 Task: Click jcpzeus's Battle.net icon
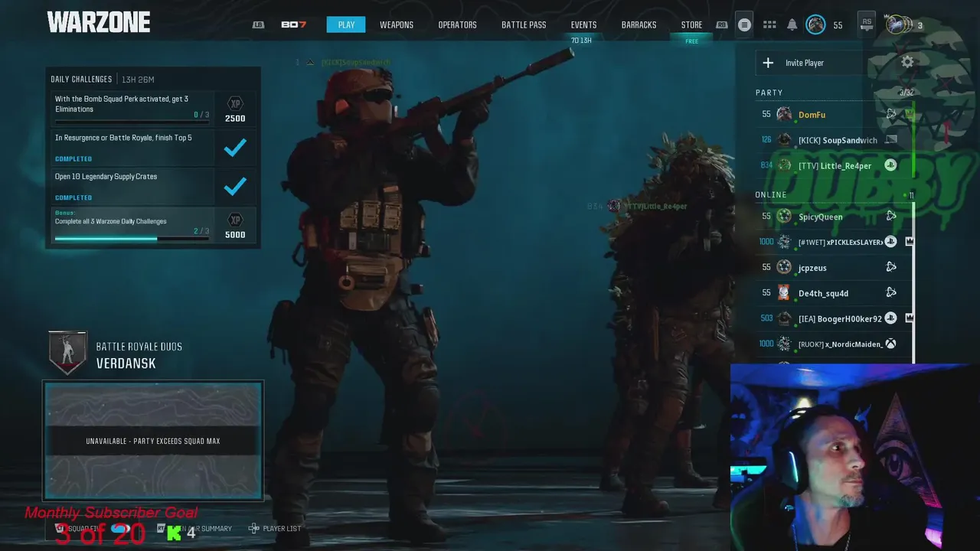(x=891, y=267)
